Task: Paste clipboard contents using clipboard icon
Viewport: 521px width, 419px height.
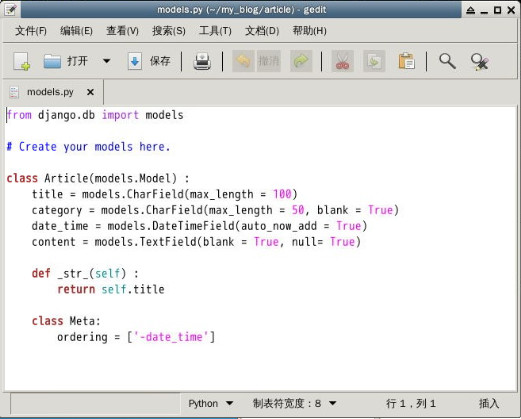Action: point(406,61)
